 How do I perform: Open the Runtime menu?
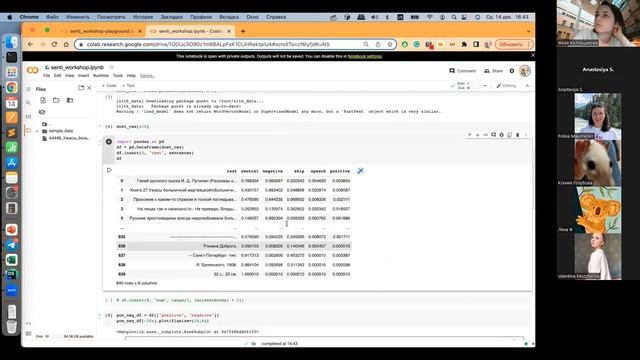point(100,76)
